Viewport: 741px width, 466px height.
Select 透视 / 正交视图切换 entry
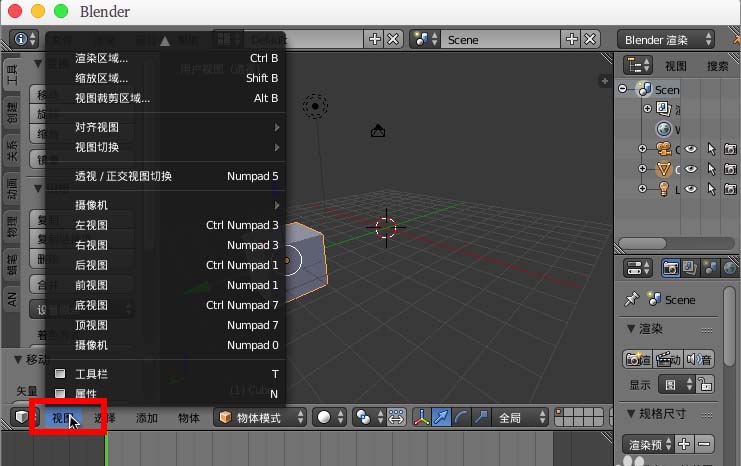point(166,176)
